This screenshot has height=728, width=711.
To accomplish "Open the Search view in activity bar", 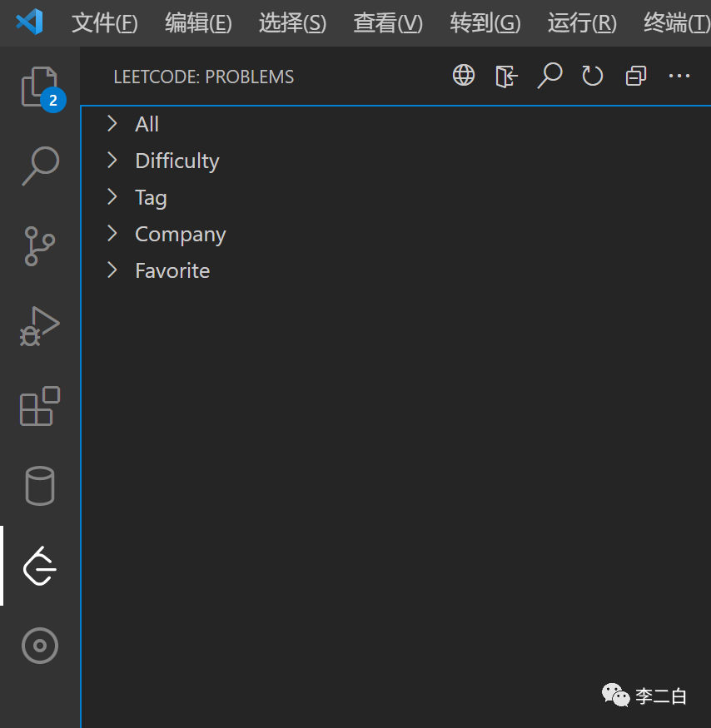I will [x=41, y=166].
